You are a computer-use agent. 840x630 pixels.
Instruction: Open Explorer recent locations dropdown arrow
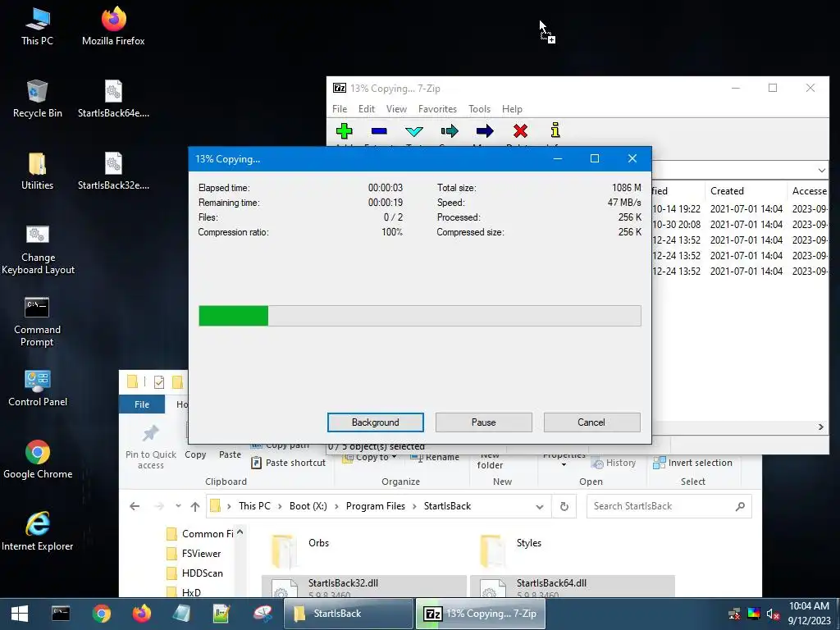[178, 506]
